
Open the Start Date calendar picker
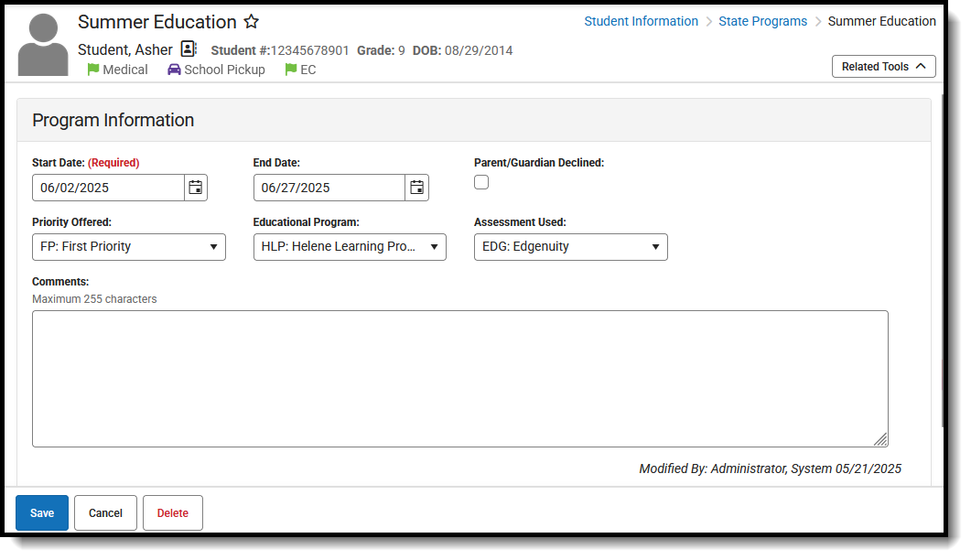(x=196, y=188)
